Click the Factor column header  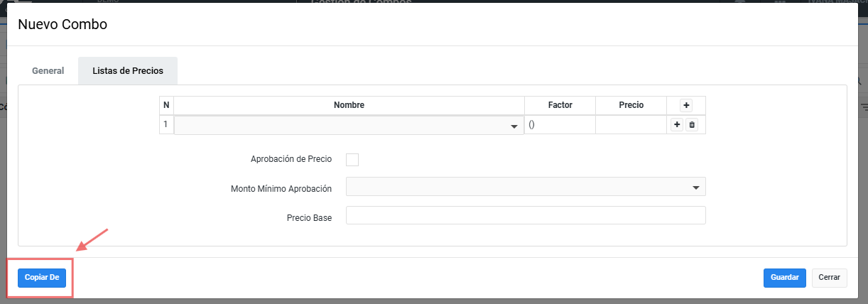click(560, 105)
